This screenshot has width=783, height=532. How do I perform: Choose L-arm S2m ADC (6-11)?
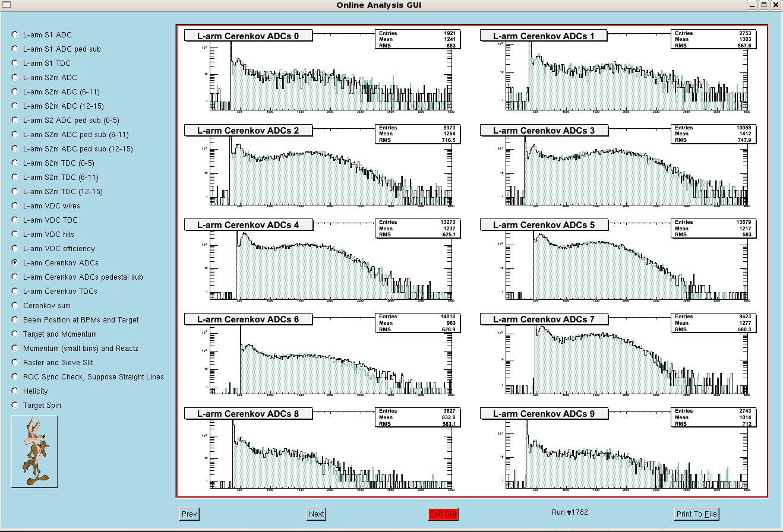(15, 92)
